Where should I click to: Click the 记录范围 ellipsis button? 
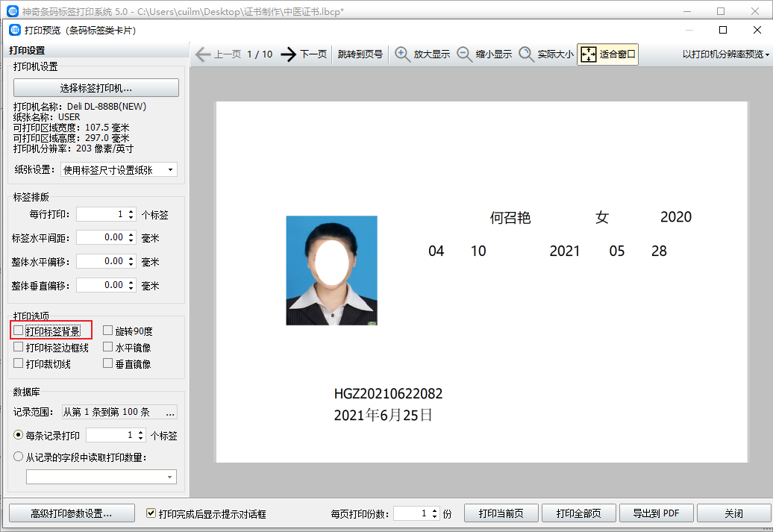click(170, 412)
